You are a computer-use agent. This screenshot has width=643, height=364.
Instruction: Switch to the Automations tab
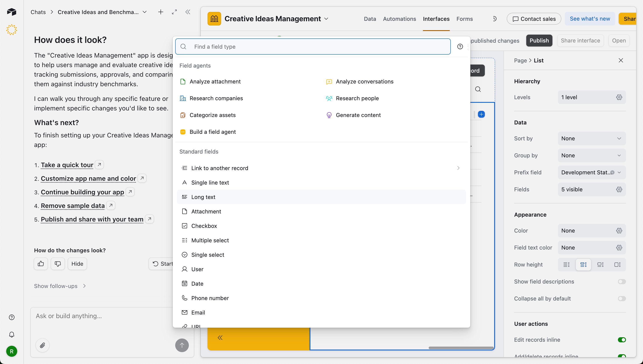(400, 19)
